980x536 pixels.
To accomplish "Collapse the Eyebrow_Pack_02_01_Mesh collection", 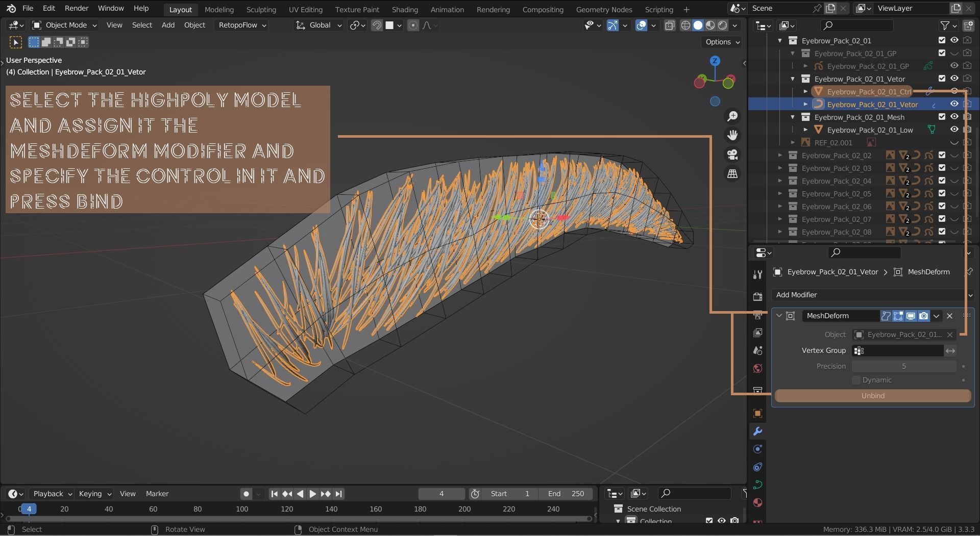I will (793, 117).
